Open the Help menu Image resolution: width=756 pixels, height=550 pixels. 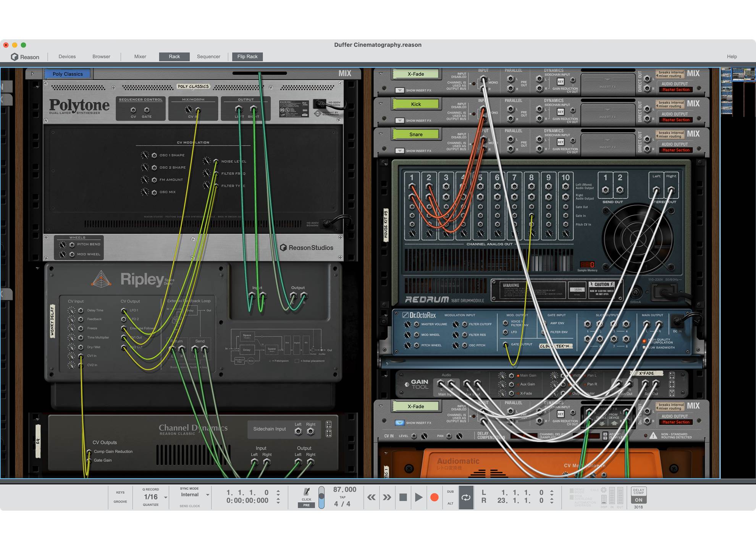click(732, 57)
